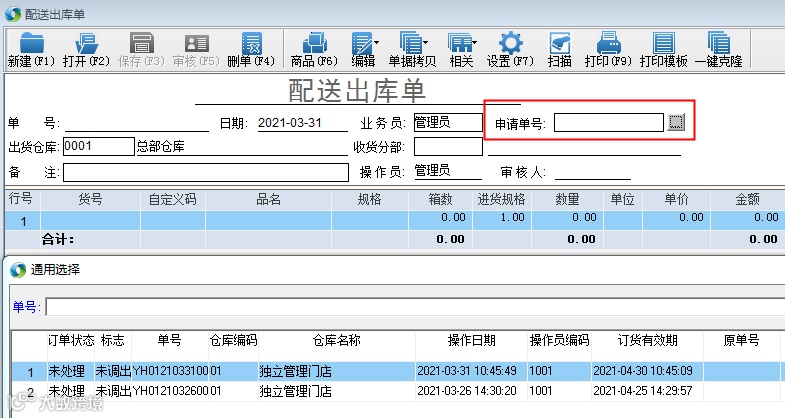
Task: Click the 仓库编码 column header
Action: pos(233,340)
